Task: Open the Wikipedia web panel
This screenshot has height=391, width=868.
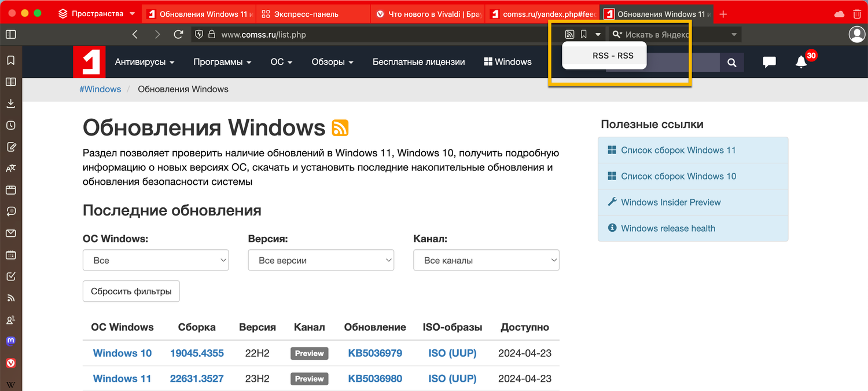Action: click(x=10, y=385)
